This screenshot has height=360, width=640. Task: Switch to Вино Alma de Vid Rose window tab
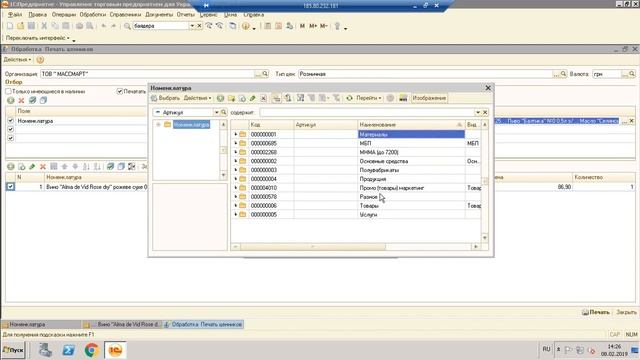click(x=122, y=324)
